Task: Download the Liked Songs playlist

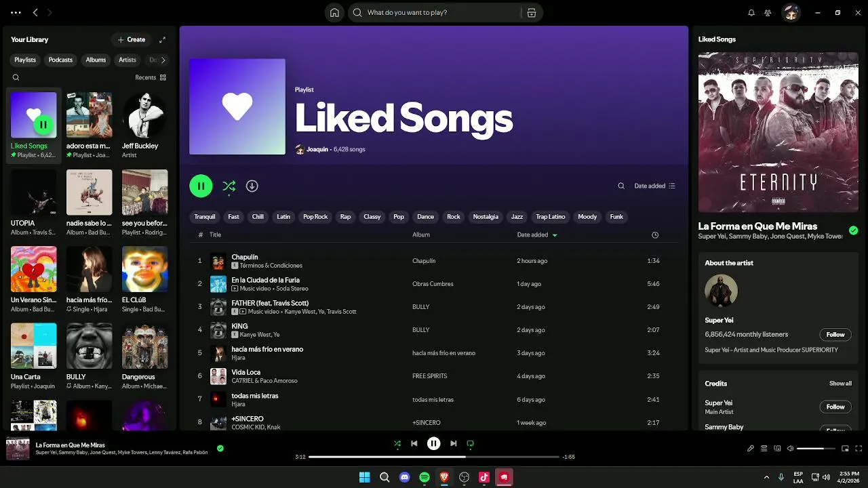Action: 252,186
